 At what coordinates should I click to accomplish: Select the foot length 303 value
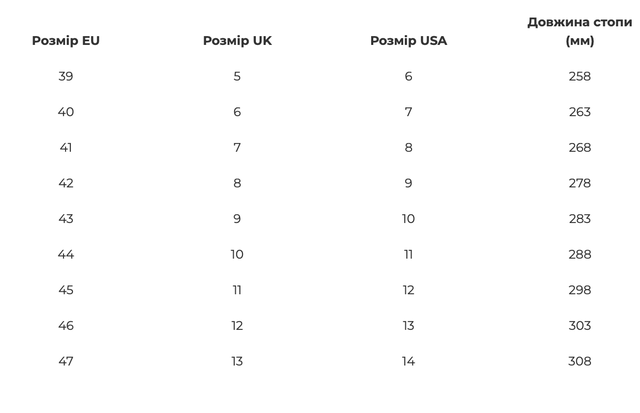coord(579,325)
